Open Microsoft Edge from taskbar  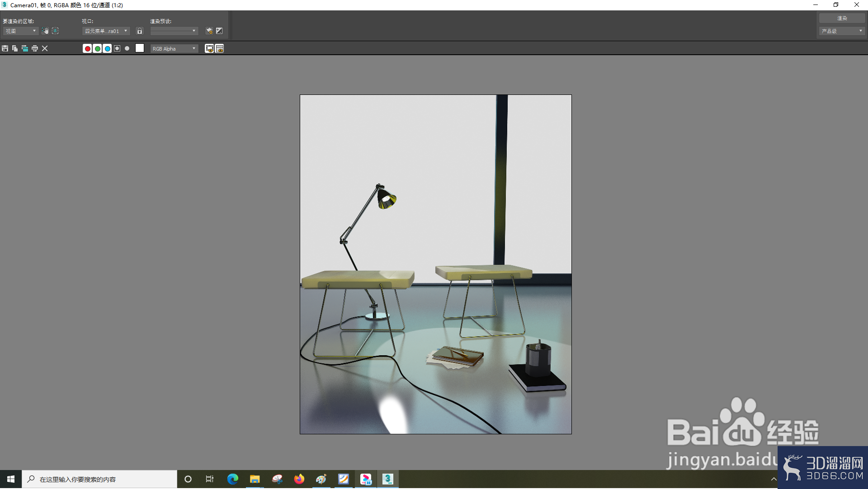click(x=232, y=480)
